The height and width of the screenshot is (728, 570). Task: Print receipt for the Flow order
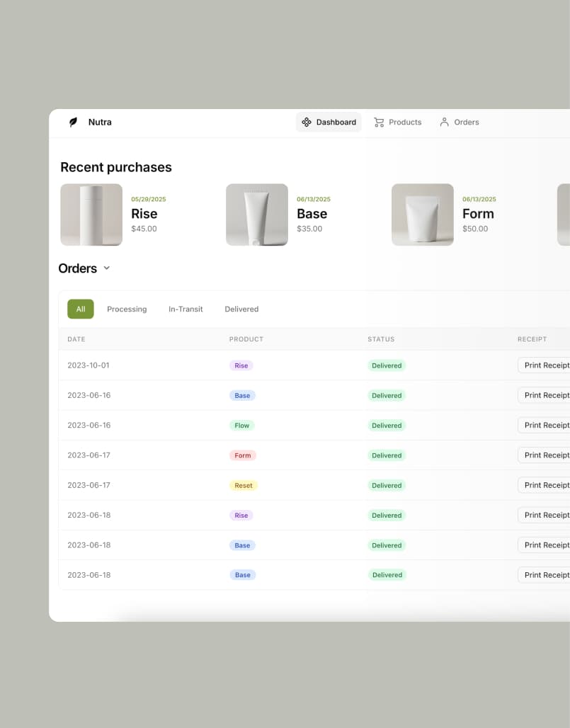(x=545, y=425)
